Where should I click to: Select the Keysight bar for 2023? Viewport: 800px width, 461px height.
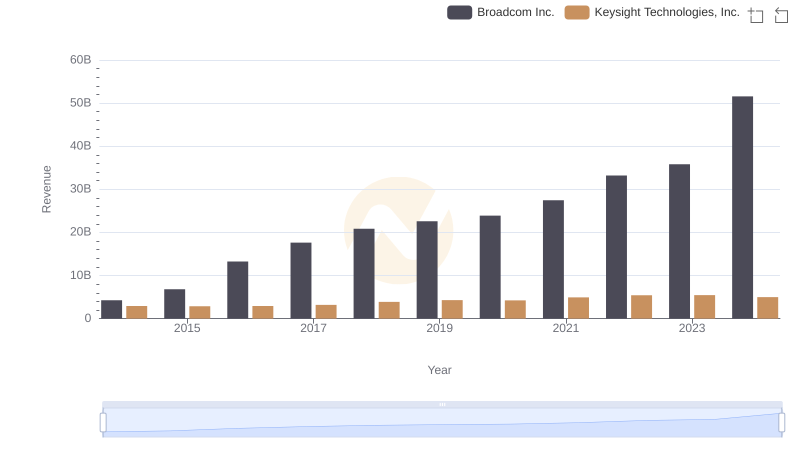(705, 307)
